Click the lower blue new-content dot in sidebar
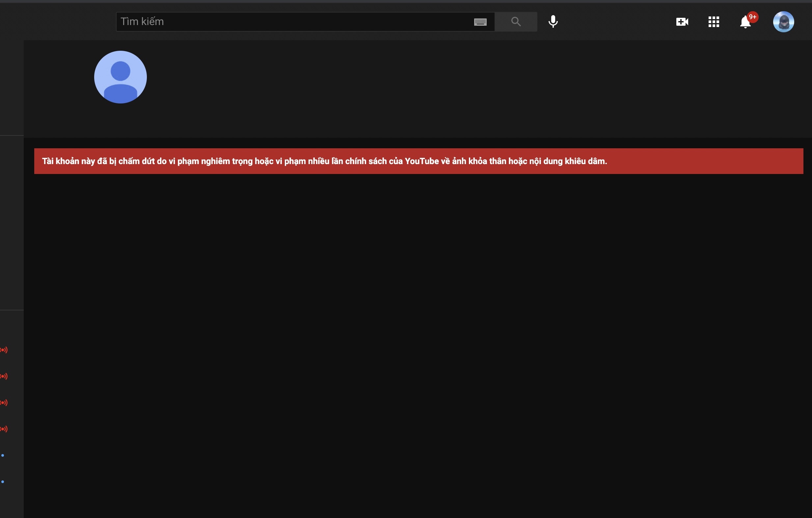This screenshot has width=812, height=518. pyautogui.click(x=3, y=481)
